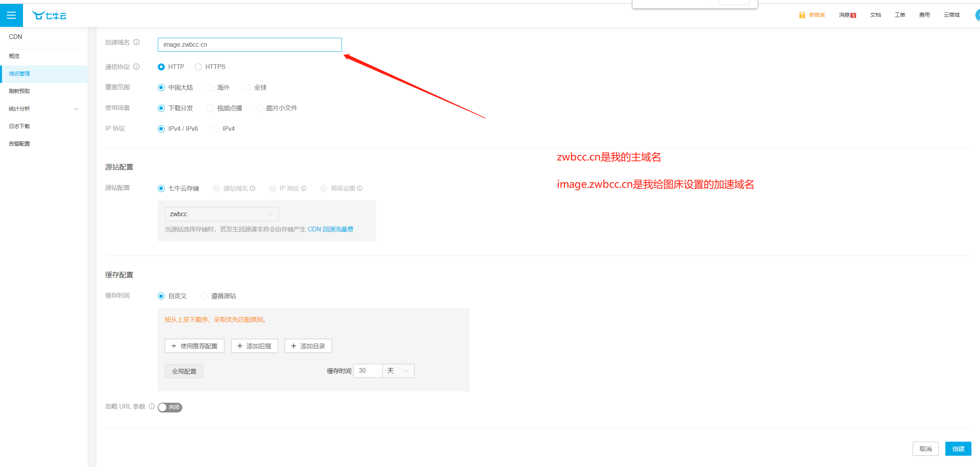Select 源站域名 source option
This screenshot has width=980, height=467.
(217, 189)
